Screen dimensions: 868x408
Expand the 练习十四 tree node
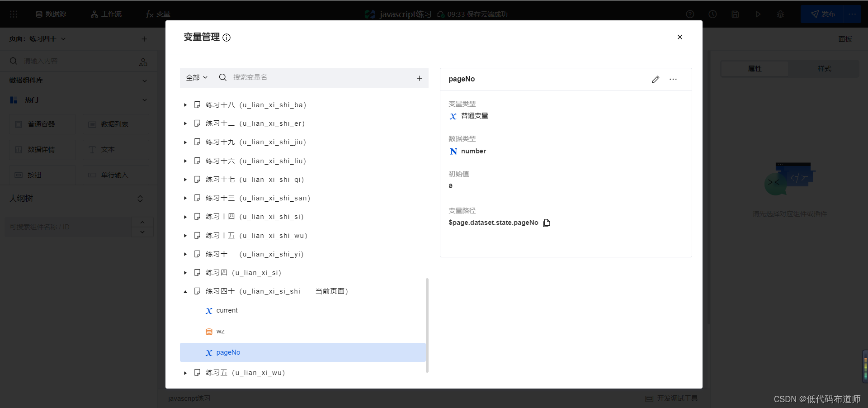click(x=185, y=217)
